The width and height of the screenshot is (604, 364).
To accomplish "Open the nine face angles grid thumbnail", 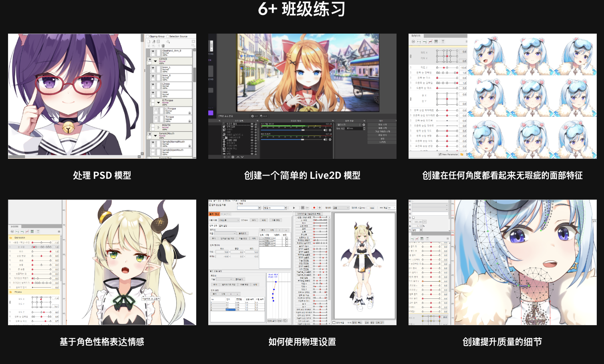I will (x=503, y=96).
